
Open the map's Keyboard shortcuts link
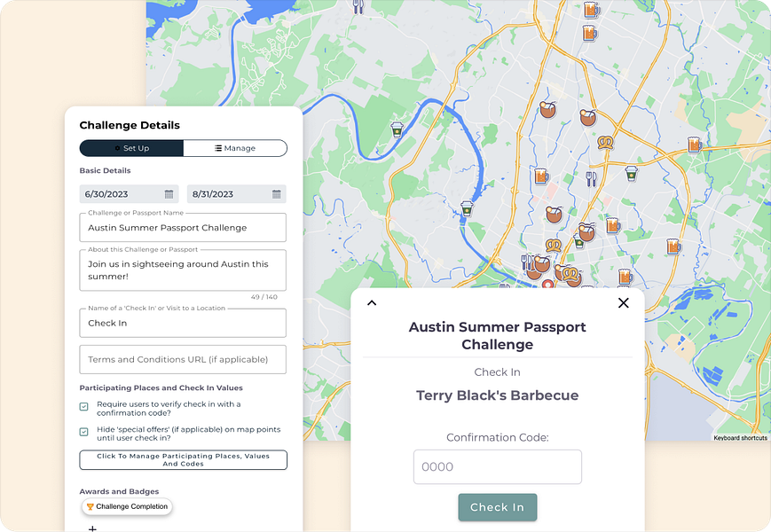(740, 438)
